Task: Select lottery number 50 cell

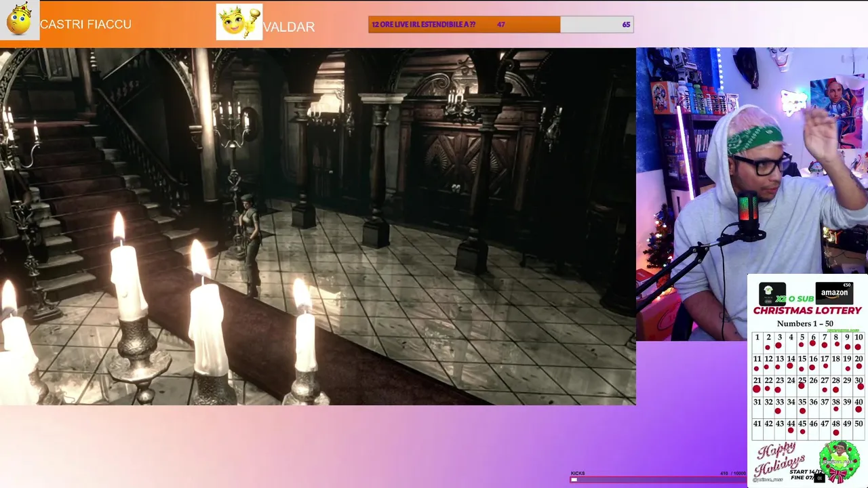Action: pos(859,430)
